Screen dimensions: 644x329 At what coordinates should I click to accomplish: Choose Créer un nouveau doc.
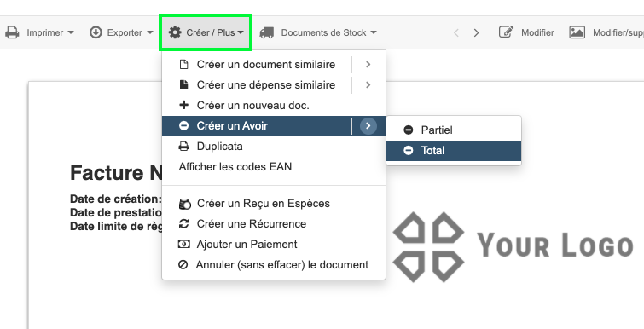[x=253, y=106]
